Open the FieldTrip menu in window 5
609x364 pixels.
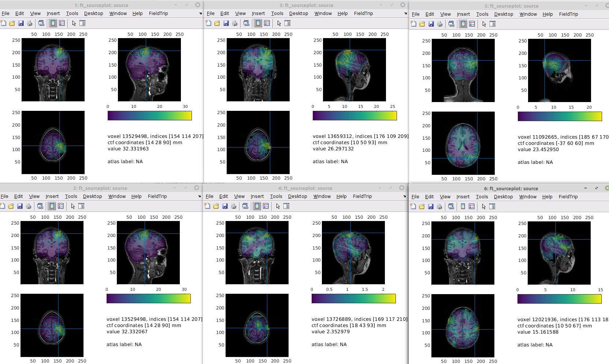[569, 14]
